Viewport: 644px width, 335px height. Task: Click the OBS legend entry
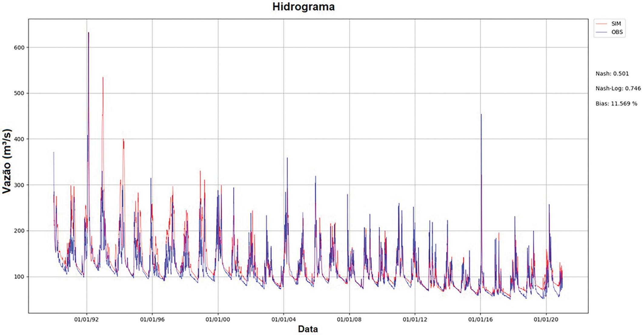[x=617, y=32]
